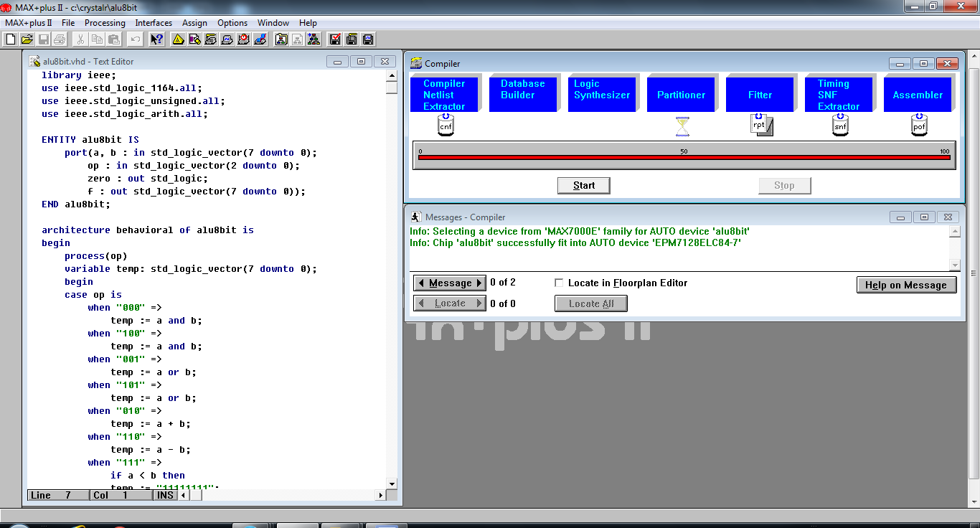Click the Text Editor horizontal scroll right arrow
980x528 pixels.
click(x=380, y=495)
